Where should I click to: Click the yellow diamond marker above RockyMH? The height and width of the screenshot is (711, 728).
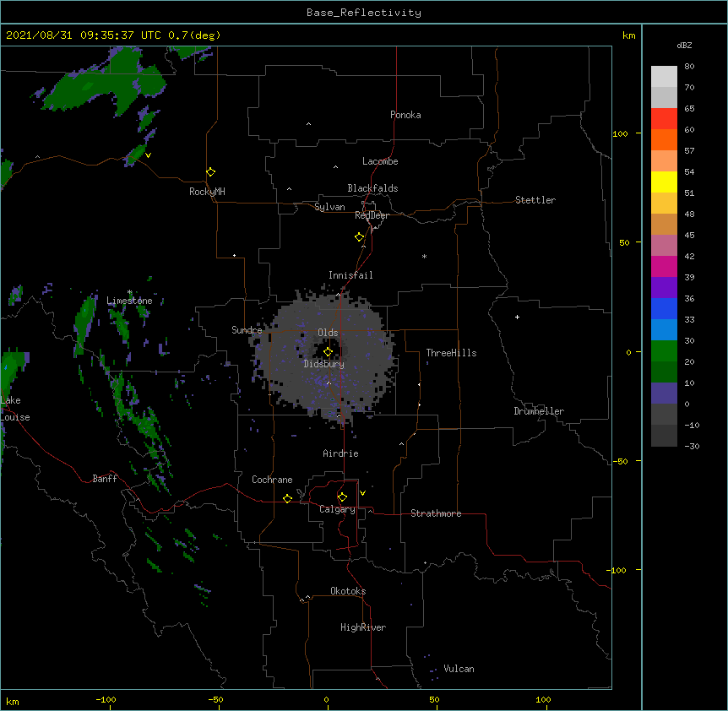210,172
